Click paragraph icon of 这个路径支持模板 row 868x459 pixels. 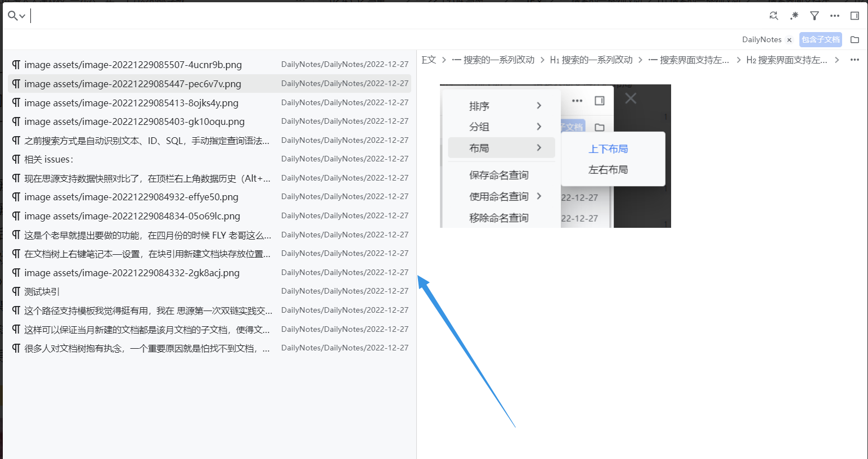click(x=16, y=310)
